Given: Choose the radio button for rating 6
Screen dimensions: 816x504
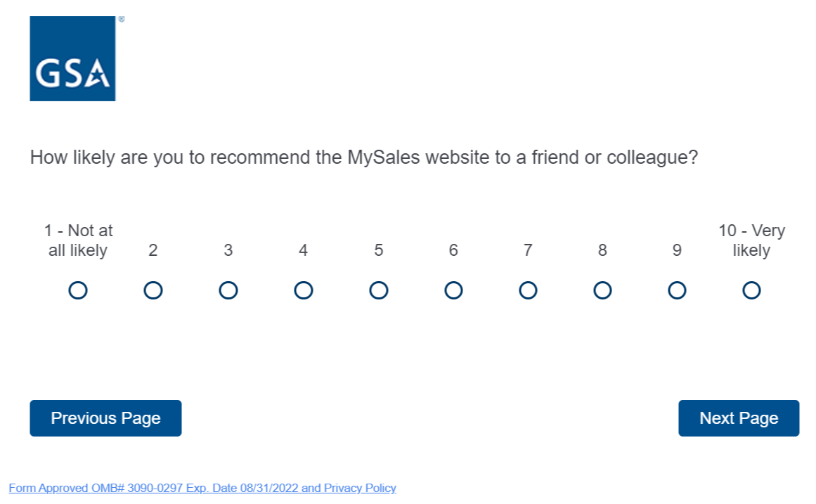Looking at the screenshot, I should [x=453, y=290].
